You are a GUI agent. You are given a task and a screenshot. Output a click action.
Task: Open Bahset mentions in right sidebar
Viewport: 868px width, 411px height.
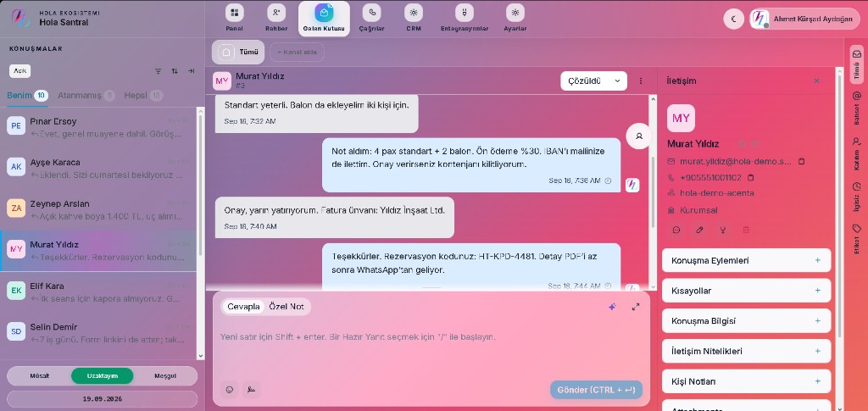(856, 108)
